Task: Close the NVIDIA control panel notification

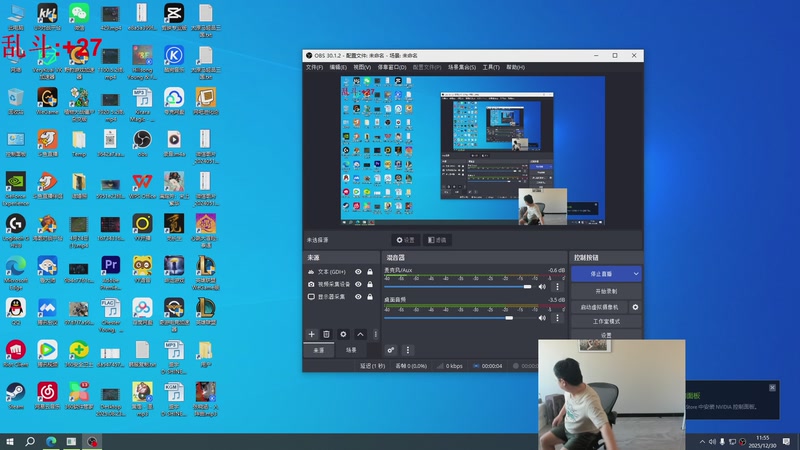Action: point(772,388)
